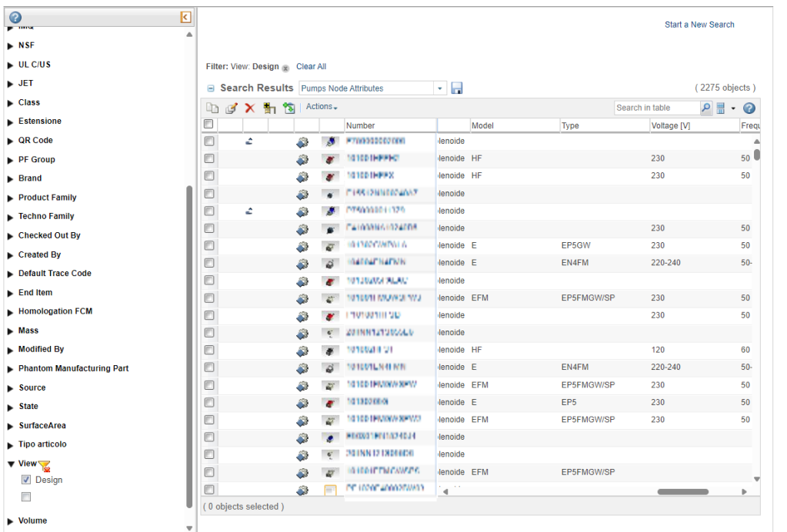Click the horizontal scrollbar thumb under the table
This screenshot has width=787, height=532.
click(682, 491)
